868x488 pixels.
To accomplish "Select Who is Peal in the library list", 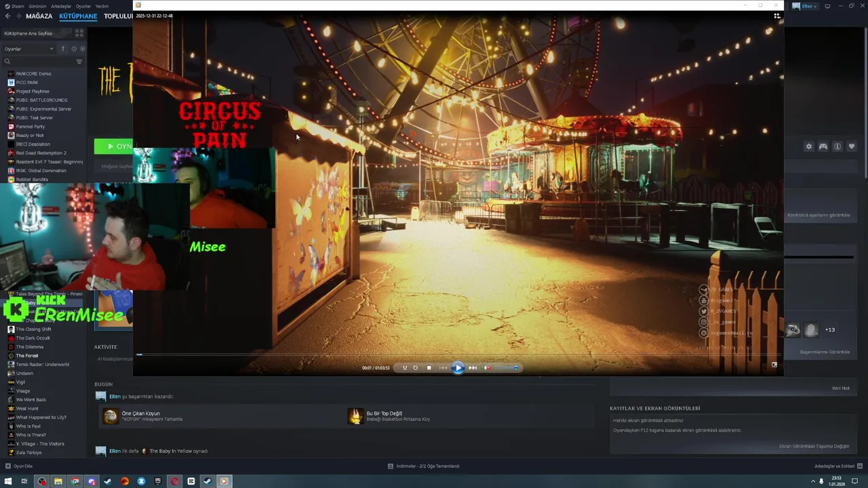I will tap(28, 426).
